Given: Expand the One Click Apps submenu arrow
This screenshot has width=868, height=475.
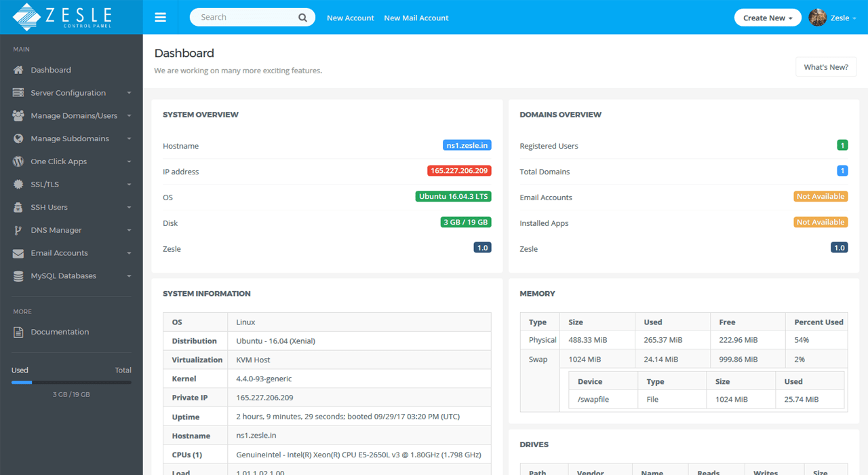Looking at the screenshot, I should (x=129, y=161).
